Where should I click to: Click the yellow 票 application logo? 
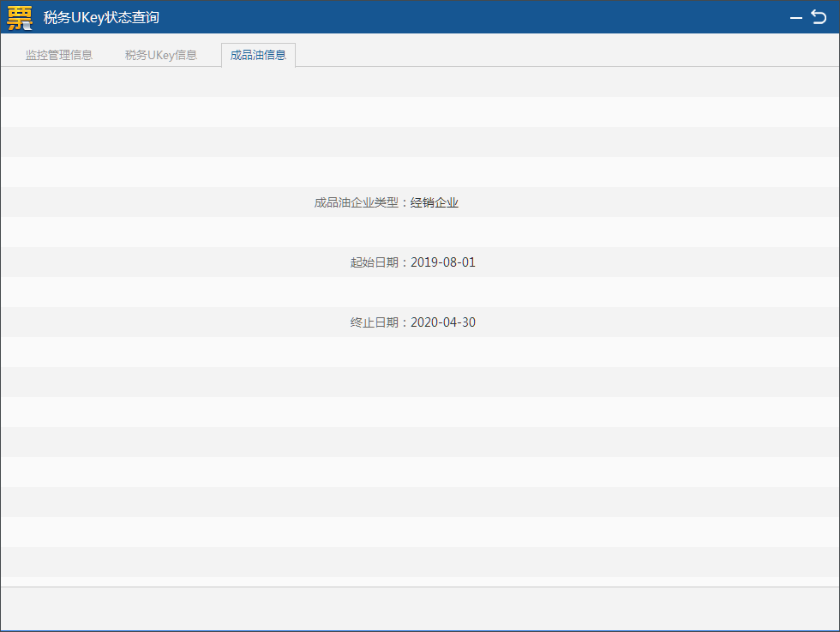pos(19,18)
